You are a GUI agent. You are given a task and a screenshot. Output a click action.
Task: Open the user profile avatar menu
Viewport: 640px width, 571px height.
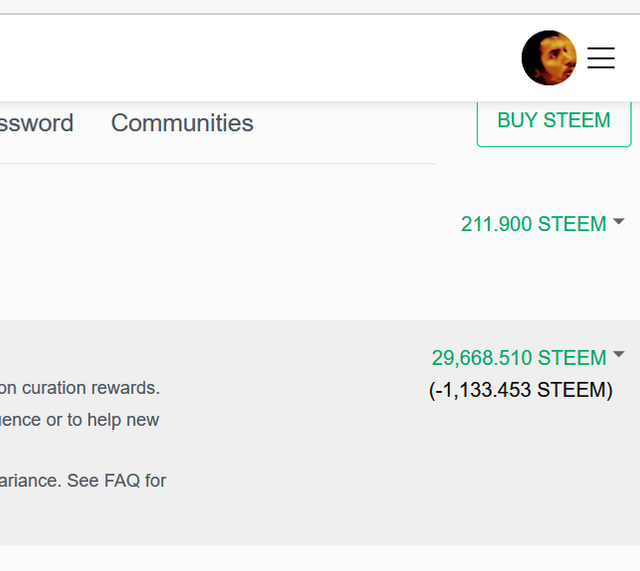point(549,58)
